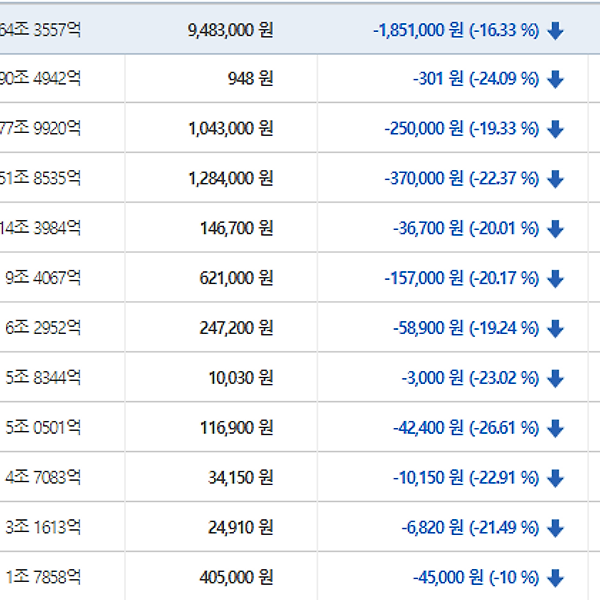Click the market cap value 5조 0501억
Image resolution: width=600 pixels, height=600 pixels.
click(x=43, y=428)
